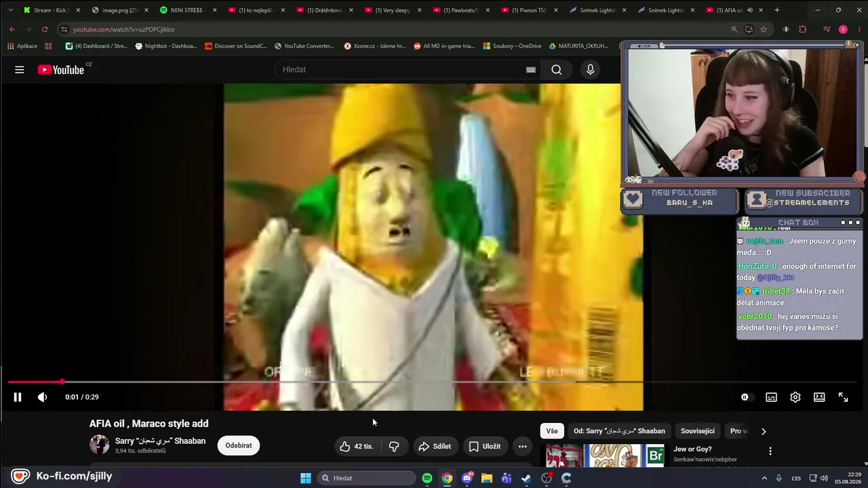Open Spotify from the taskbar
The width and height of the screenshot is (868, 488).
click(x=427, y=479)
